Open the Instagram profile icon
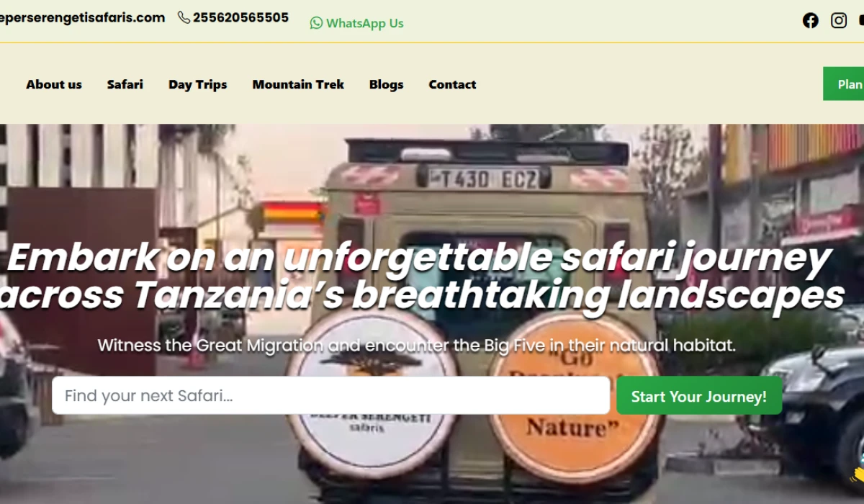Screen dimensions: 864x504 839,20
